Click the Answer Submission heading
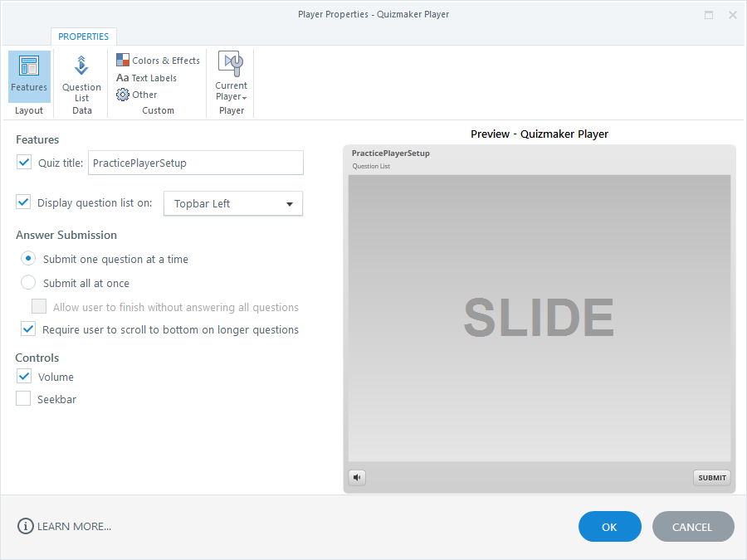 (x=66, y=236)
